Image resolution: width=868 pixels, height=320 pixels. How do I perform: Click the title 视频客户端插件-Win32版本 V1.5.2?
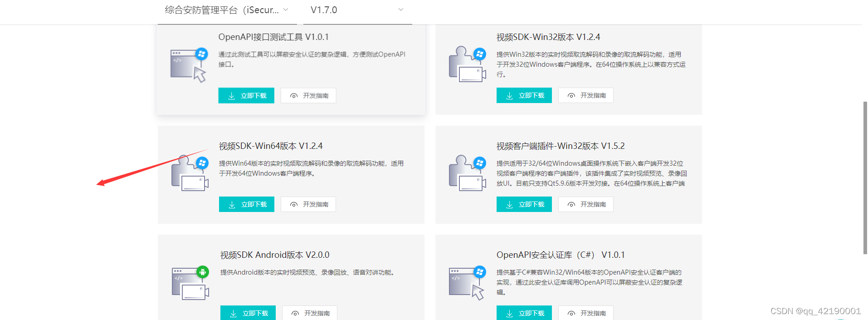tap(561, 146)
